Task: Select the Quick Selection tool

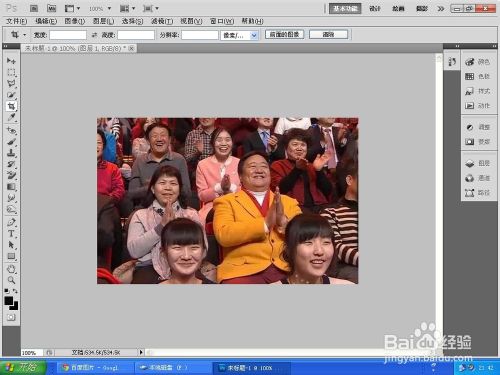Action: coord(11,95)
